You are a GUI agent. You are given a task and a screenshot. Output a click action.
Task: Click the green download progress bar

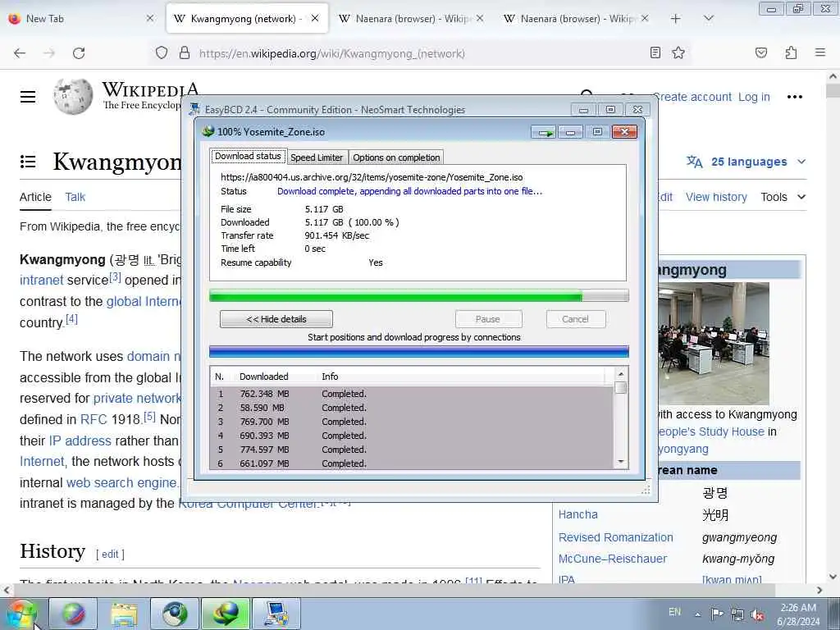pyautogui.click(x=419, y=295)
